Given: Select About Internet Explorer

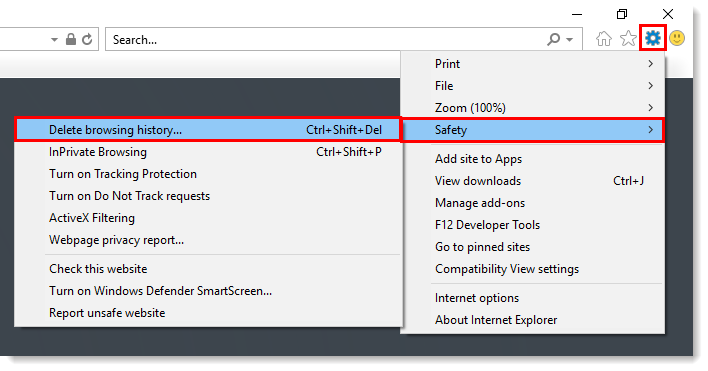Looking at the screenshot, I should (x=533, y=320).
